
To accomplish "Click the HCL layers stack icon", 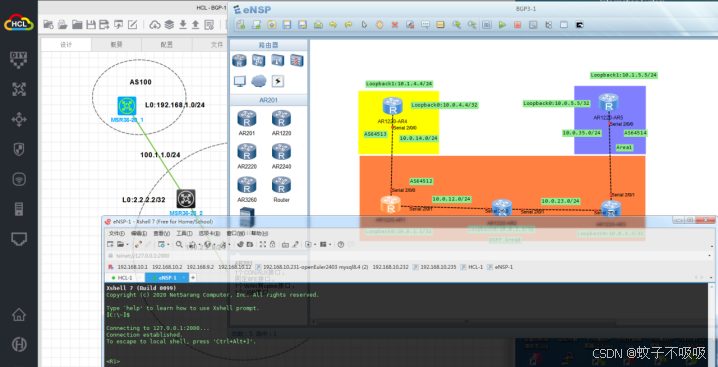I will (x=169, y=25).
